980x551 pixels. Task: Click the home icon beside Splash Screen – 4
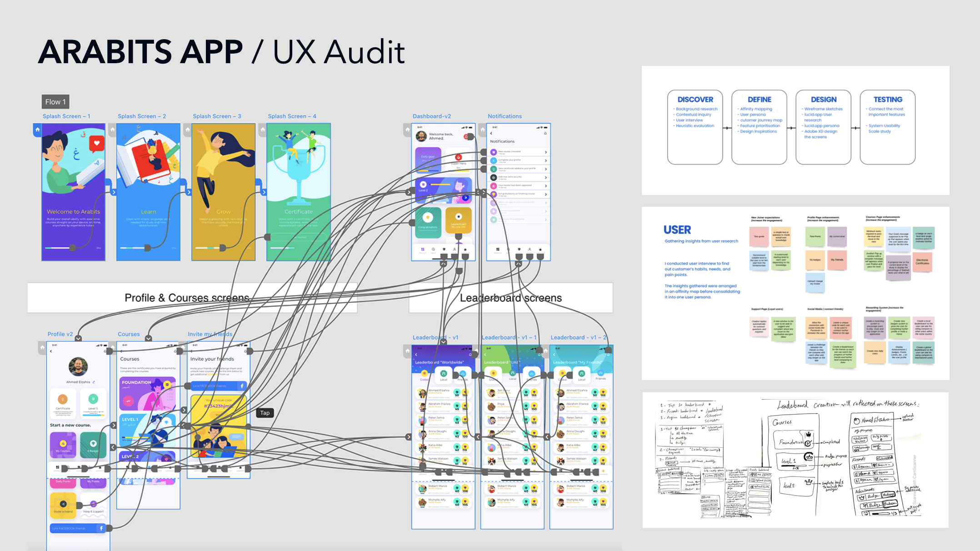pyautogui.click(x=263, y=130)
